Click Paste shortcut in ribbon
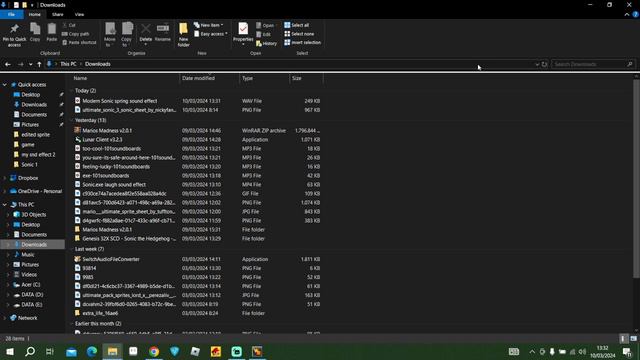This screenshot has height=360, width=640. [80, 42]
